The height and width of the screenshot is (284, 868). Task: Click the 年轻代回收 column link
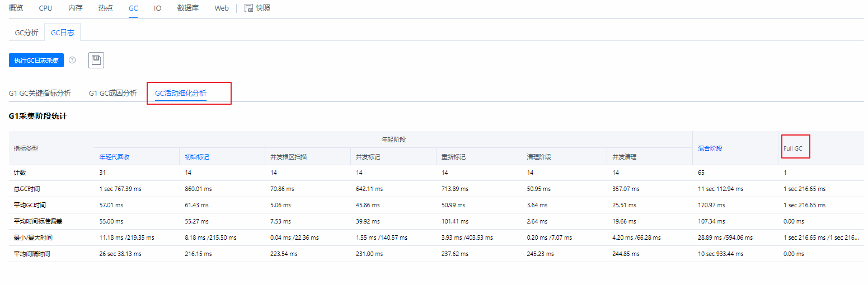[x=115, y=157]
